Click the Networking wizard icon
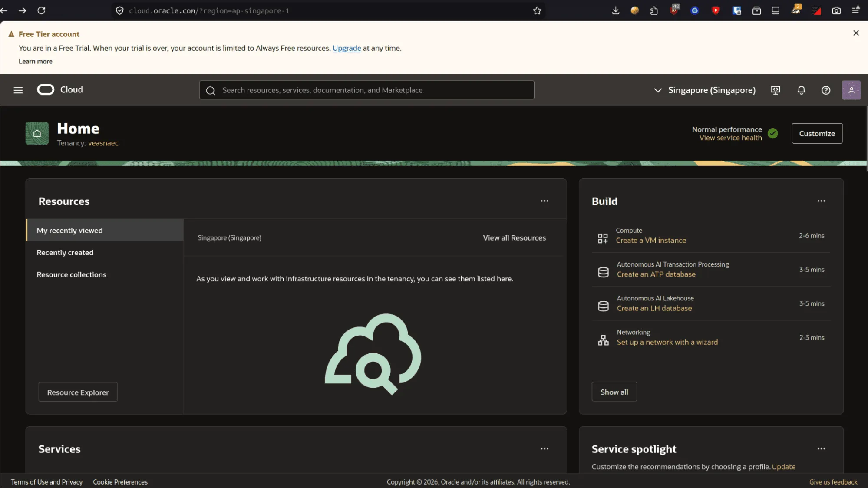 pos(603,340)
